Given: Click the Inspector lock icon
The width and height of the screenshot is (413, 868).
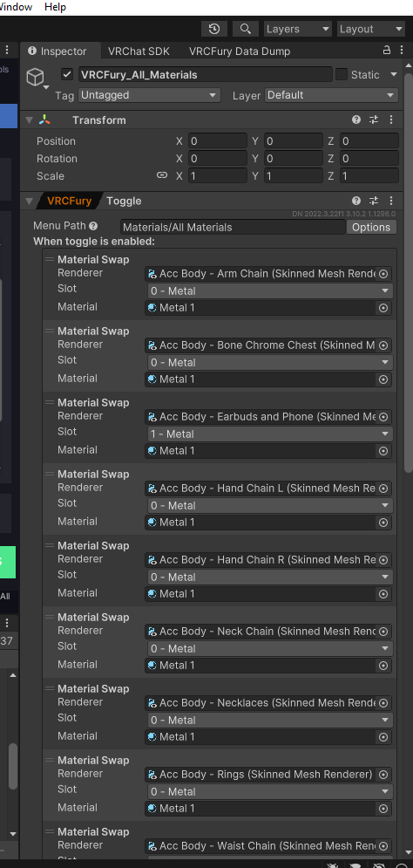Looking at the screenshot, I should [387, 50].
